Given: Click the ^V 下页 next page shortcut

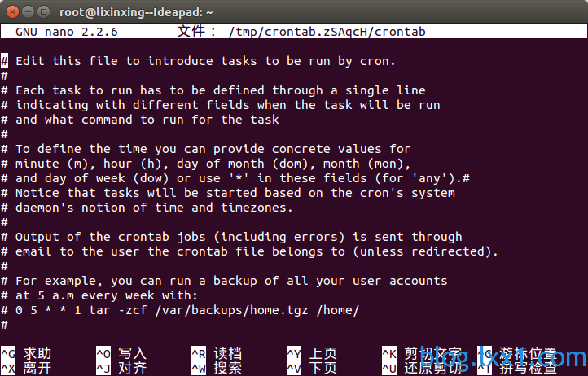Looking at the screenshot, I should [312, 368].
